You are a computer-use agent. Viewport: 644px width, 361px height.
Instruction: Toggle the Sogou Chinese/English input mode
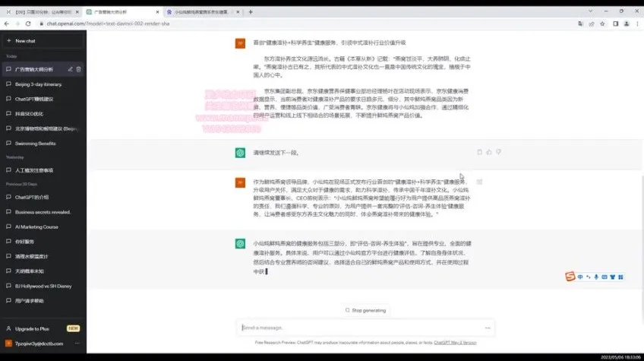coord(580,276)
